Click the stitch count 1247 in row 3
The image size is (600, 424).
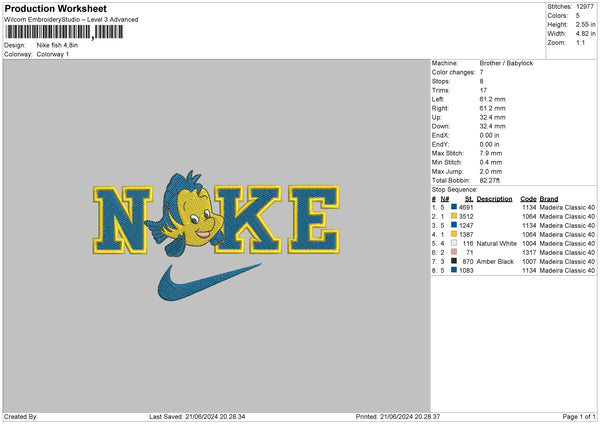(466, 225)
